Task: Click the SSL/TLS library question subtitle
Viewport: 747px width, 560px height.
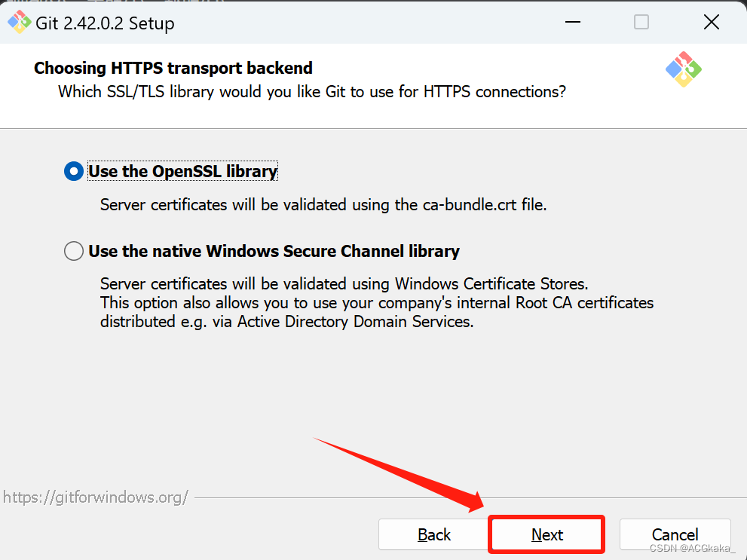Action: [312, 92]
